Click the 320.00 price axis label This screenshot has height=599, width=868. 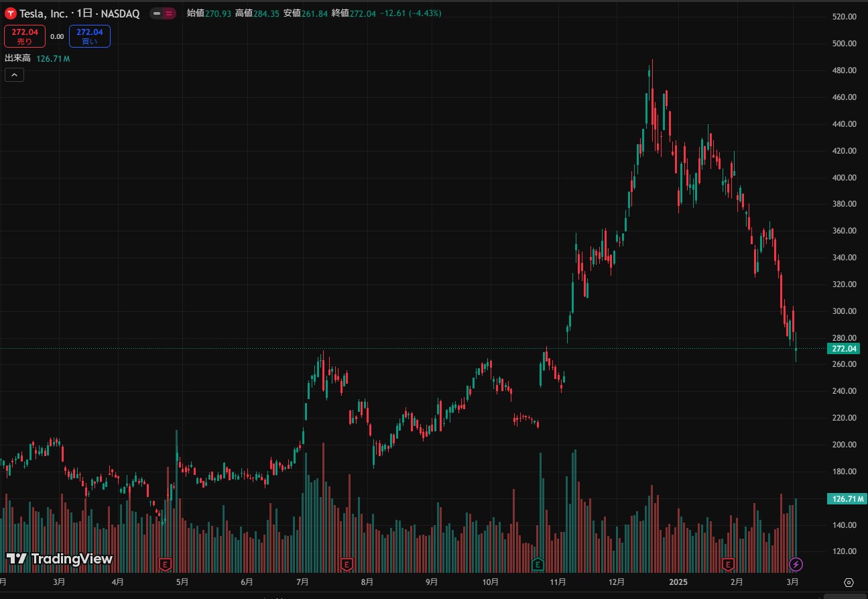(x=844, y=284)
